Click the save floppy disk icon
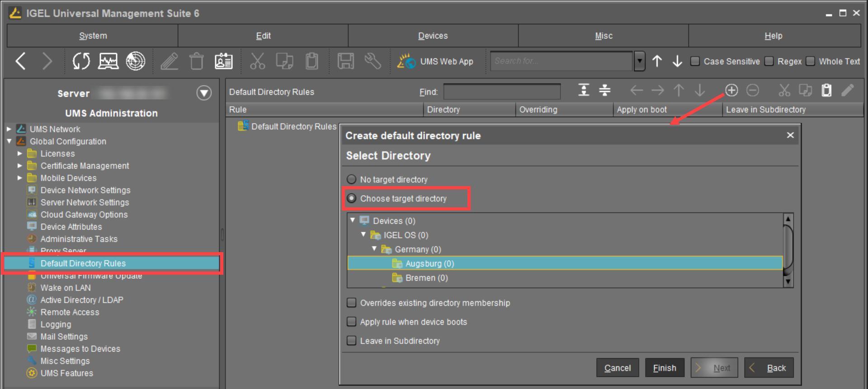This screenshot has width=868, height=389. 345,61
